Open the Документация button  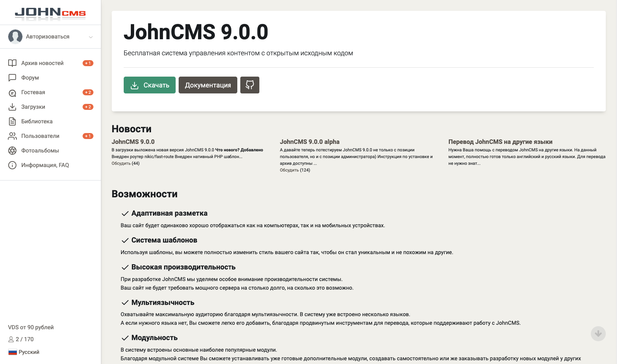(208, 85)
